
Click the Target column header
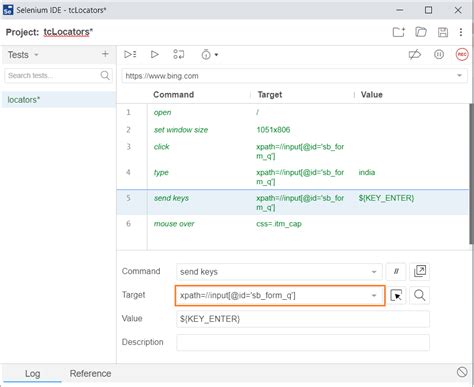[270, 95]
